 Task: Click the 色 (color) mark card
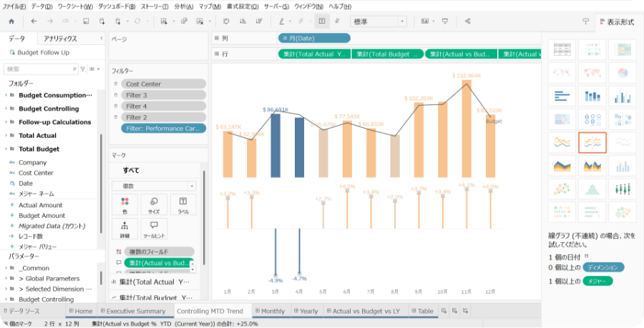point(125,204)
